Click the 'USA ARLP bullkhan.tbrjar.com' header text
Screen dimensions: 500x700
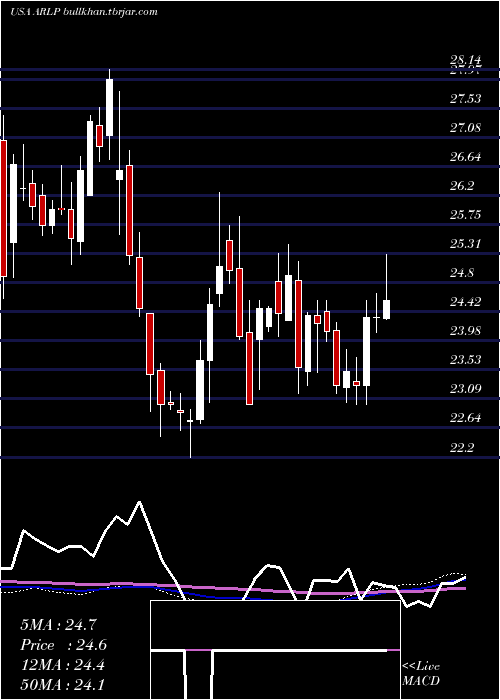pos(83,12)
